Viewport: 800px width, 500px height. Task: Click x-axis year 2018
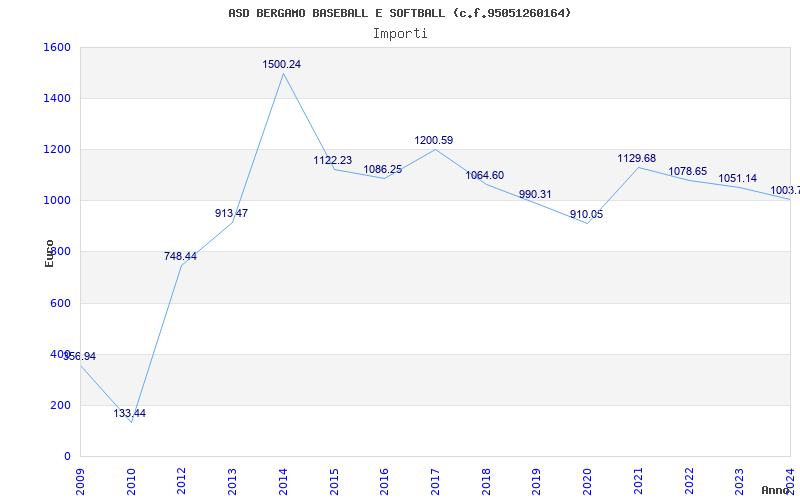pos(486,481)
